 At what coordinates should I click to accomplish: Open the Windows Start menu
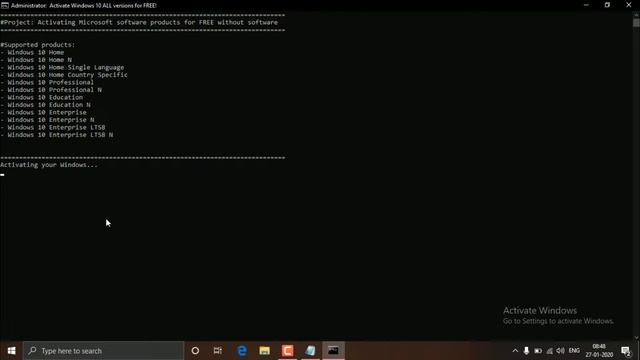11,351
